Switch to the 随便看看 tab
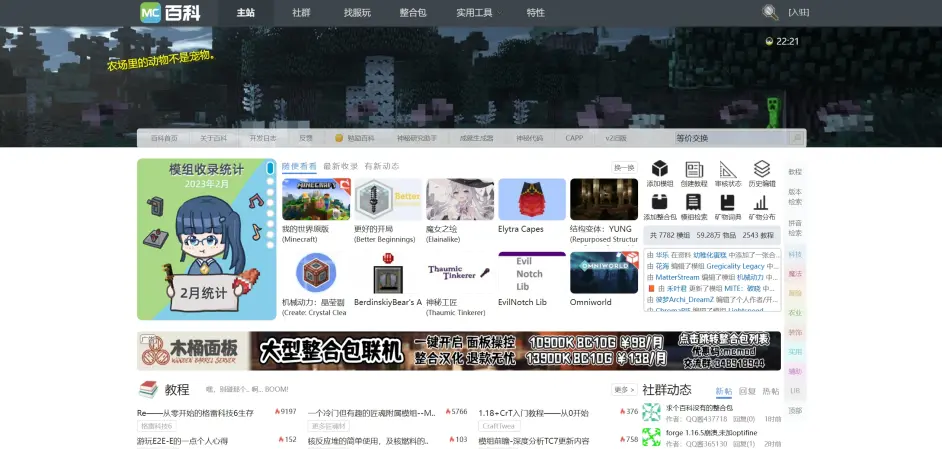942x449 pixels. (299, 166)
